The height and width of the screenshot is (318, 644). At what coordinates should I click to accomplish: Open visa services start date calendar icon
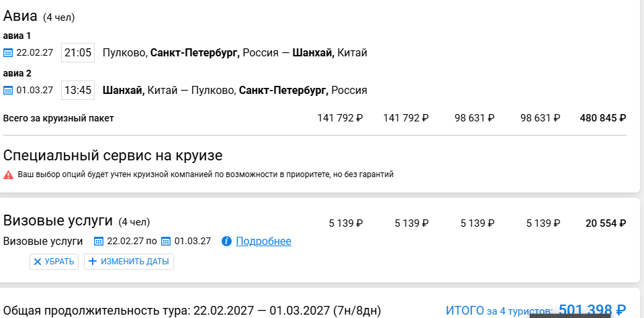[99, 242]
